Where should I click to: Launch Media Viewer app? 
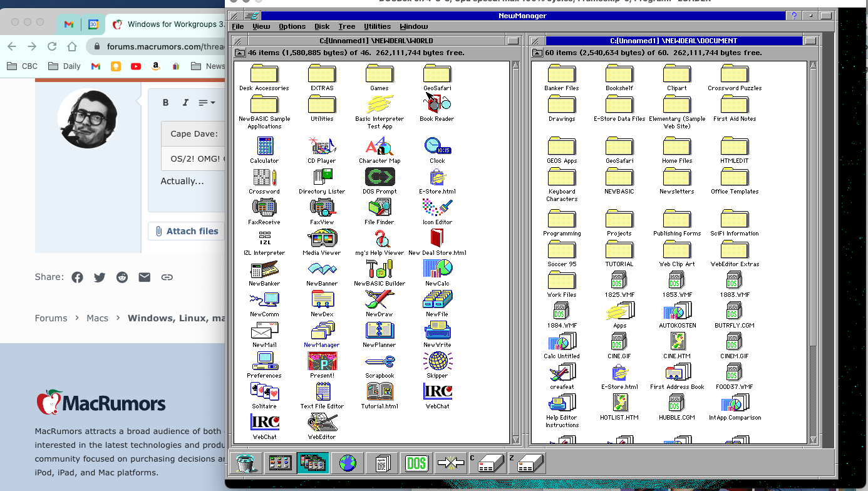(322, 243)
